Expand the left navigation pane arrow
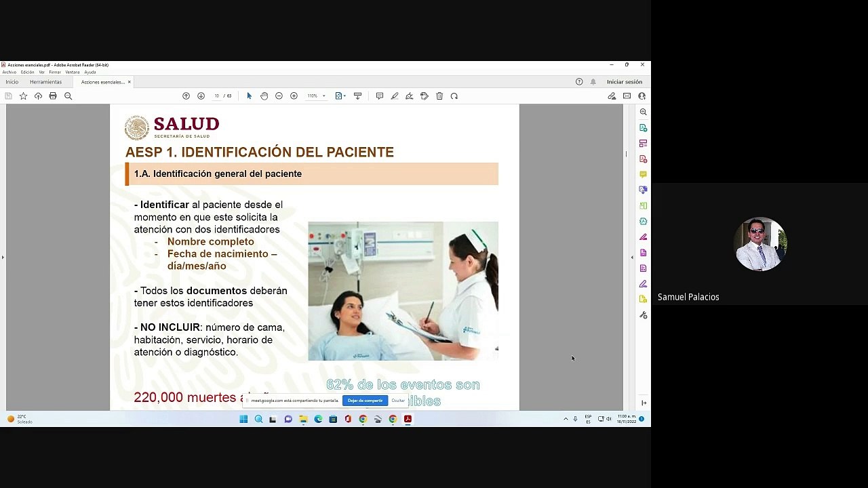Screen dimensions: 868x488 click(3, 258)
